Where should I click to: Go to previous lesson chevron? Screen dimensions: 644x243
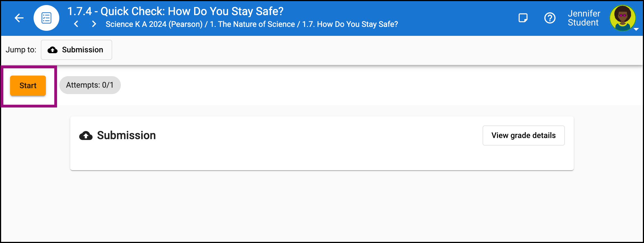(76, 24)
